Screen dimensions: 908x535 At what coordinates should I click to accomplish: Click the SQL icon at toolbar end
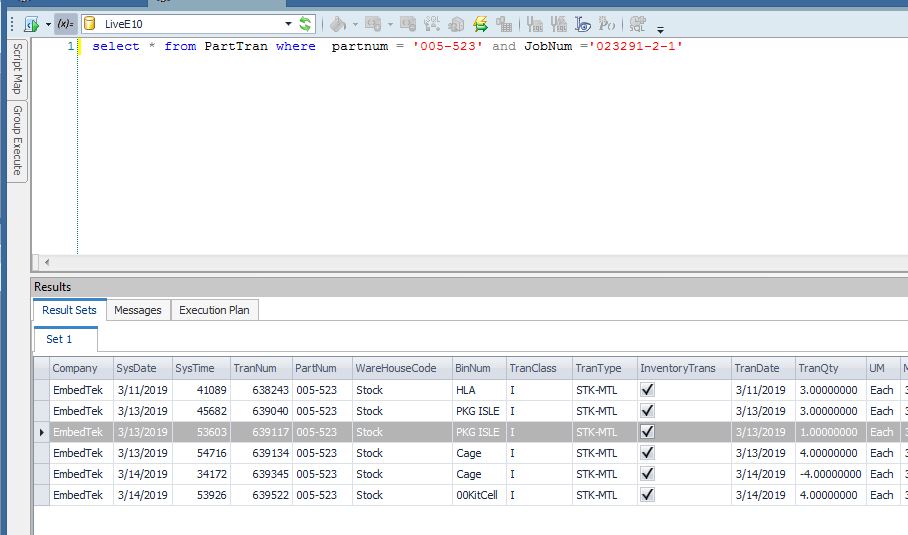637,23
